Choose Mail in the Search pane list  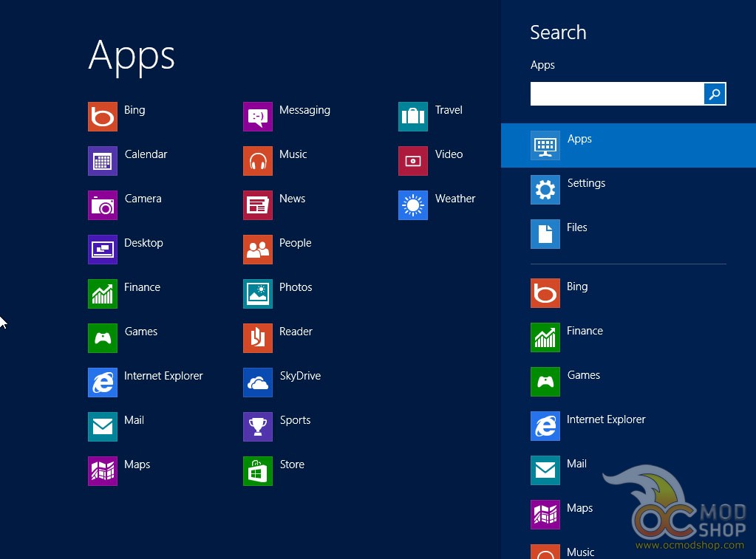[x=628, y=470]
